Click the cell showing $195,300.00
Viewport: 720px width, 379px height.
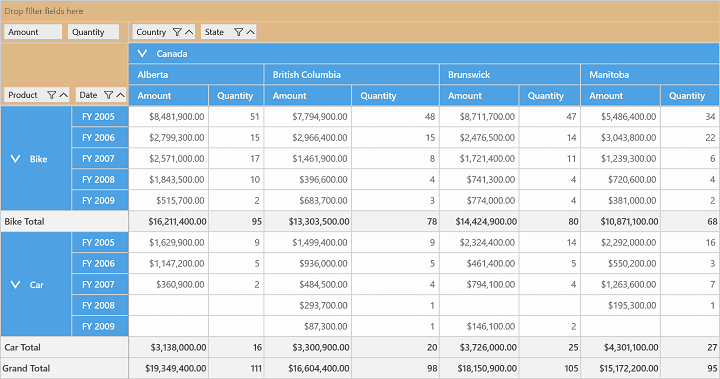click(621, 305)
